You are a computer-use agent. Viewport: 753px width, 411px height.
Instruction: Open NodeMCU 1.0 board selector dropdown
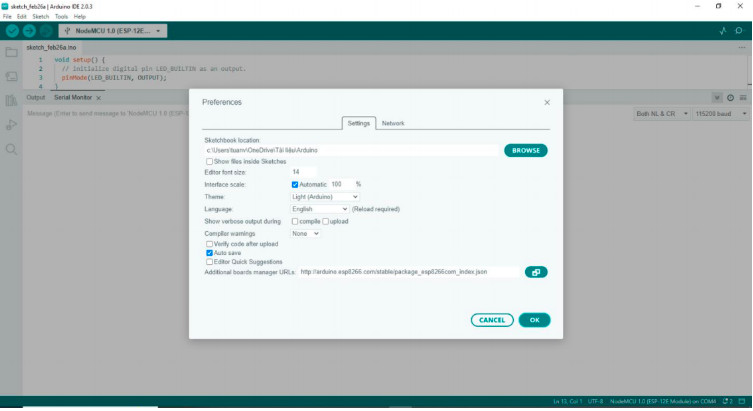(x=113, y=31)
